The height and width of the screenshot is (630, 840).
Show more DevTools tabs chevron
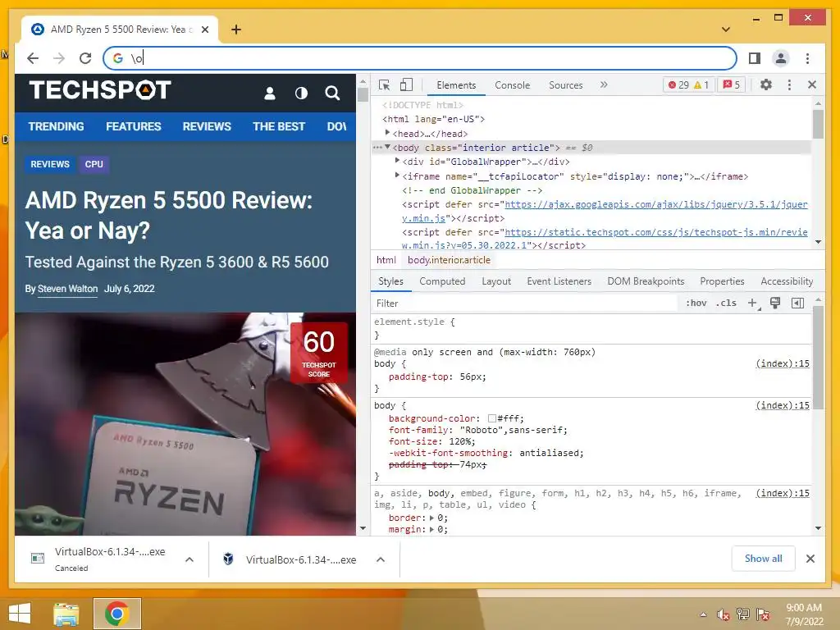point(604,84)
